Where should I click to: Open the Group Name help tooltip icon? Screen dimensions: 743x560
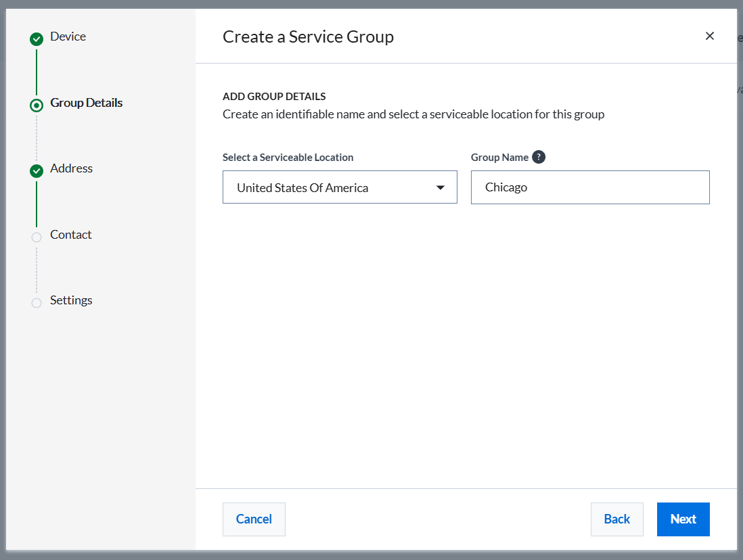539,157
